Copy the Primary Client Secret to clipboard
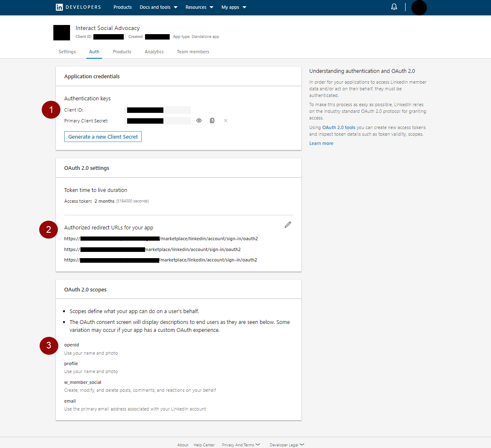 (212, 120)
